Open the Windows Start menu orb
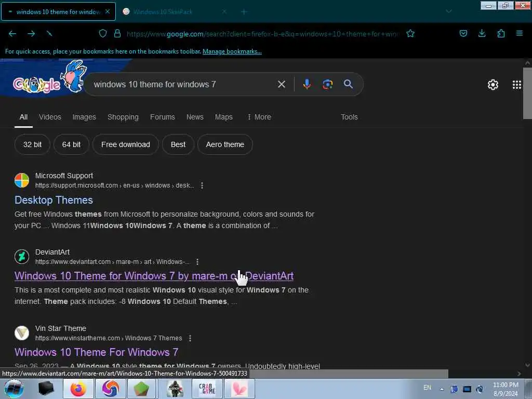 14,389
